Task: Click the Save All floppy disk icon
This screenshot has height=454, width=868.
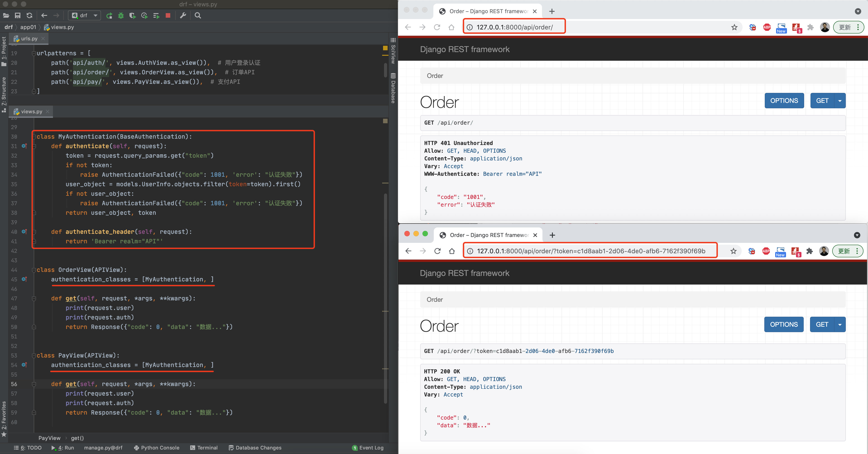Action: point(17,15)
